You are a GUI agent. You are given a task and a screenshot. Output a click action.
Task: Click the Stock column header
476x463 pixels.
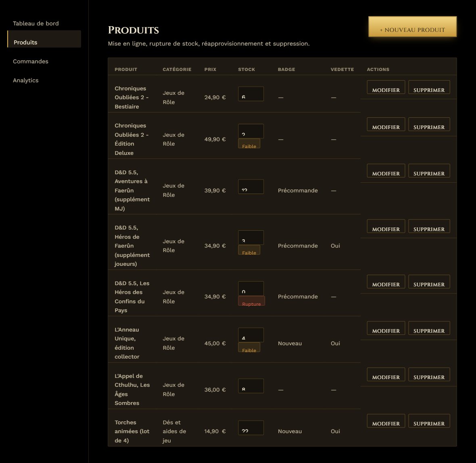pos(246,69)
